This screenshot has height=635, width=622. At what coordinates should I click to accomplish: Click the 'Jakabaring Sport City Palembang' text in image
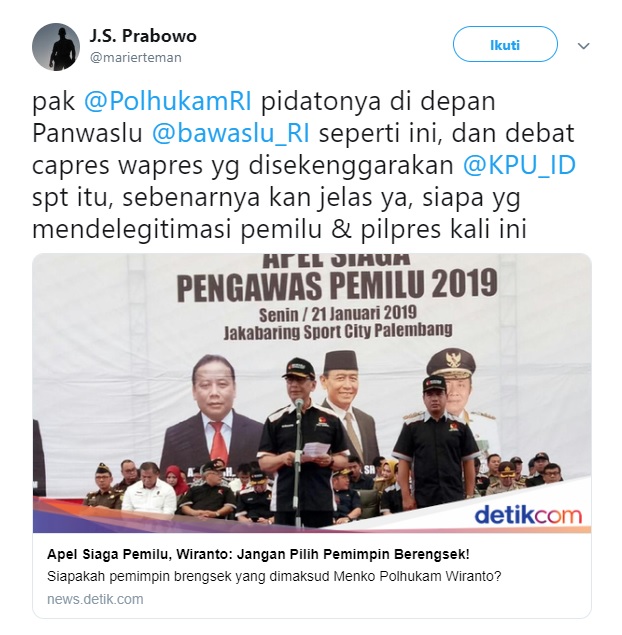coord(338,331)
